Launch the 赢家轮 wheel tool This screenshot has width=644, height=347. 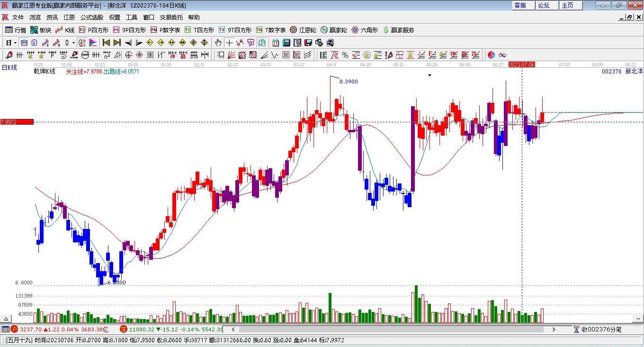334,30
